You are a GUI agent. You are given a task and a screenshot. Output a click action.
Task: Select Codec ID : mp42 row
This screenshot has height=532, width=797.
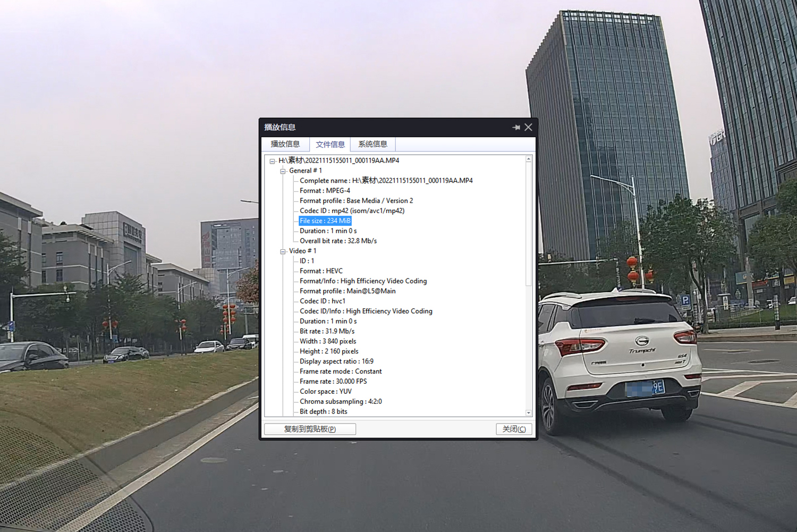tap(352, 211)
